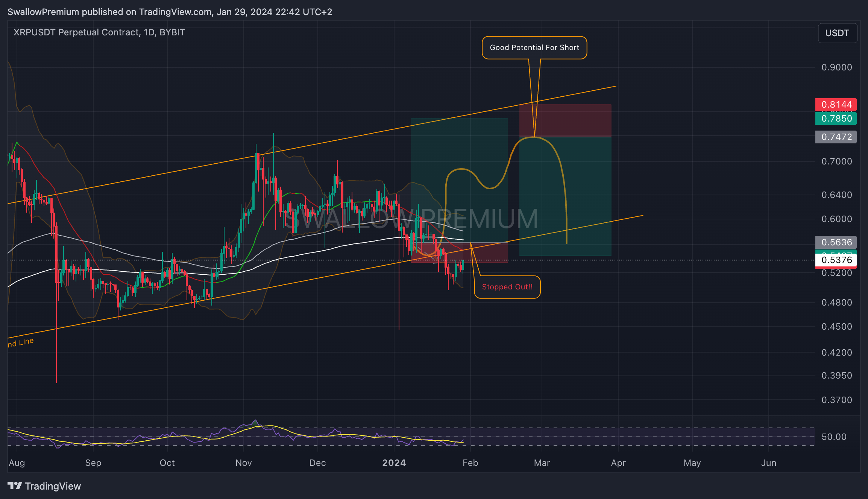
Task: Click the Oct label on time axis
Action: pos(167,463)
